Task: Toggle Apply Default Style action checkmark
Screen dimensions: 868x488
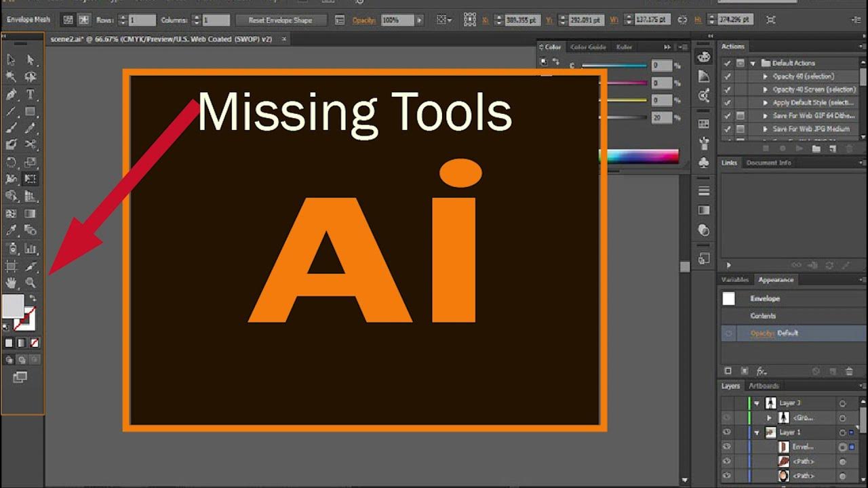Action: [727, 103]
